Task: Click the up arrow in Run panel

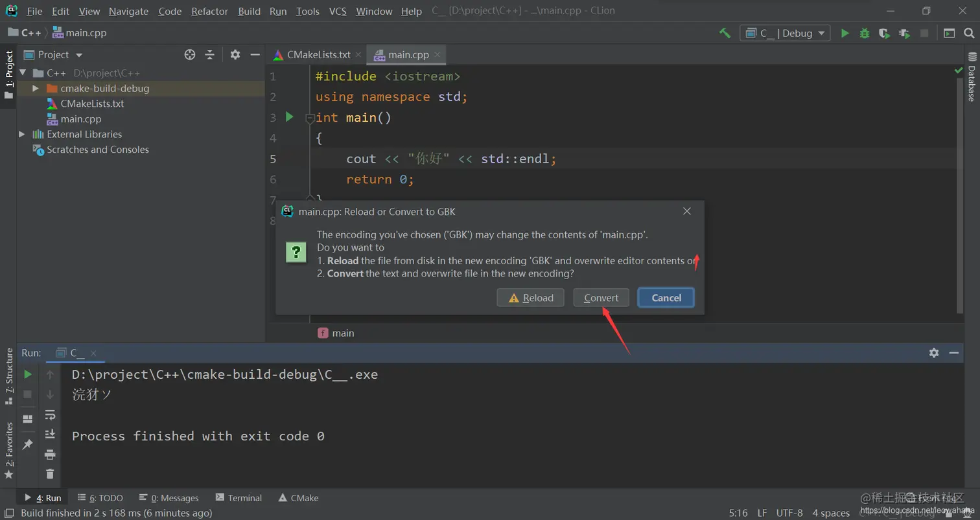Action: (x=50, y=374)
